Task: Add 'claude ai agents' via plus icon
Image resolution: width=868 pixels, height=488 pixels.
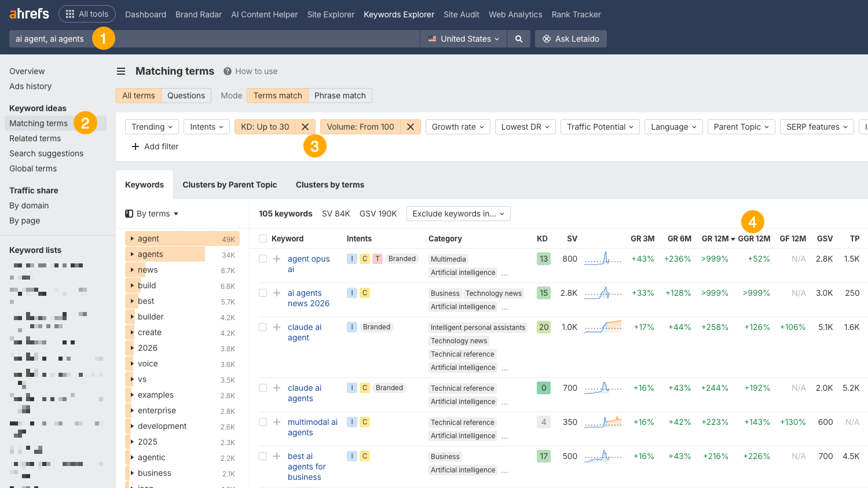Action: [277, 388]
